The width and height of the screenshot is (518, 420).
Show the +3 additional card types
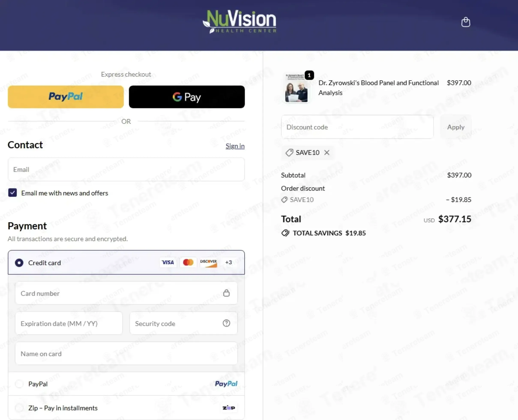point(229,262)
